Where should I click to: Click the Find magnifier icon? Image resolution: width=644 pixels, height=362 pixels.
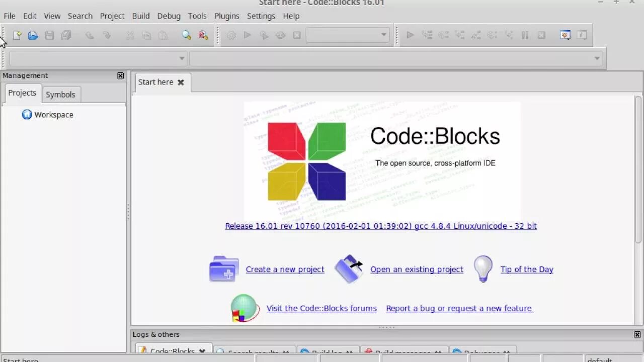pos(187,35)
